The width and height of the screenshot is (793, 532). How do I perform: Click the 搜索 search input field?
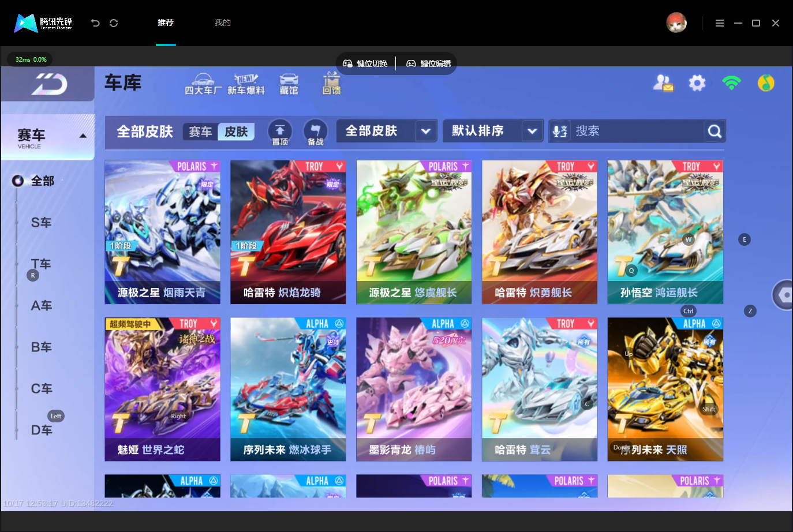[637, 131]
